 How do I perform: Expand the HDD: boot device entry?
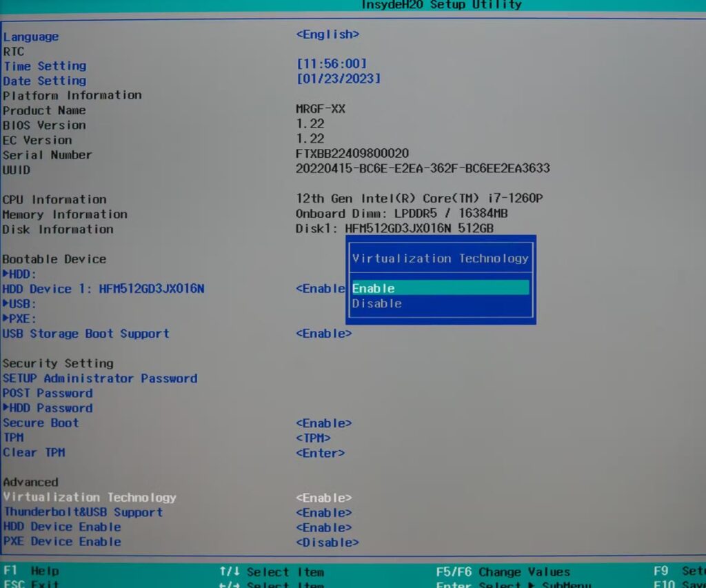pyautogui.click(x=19, y=274)
